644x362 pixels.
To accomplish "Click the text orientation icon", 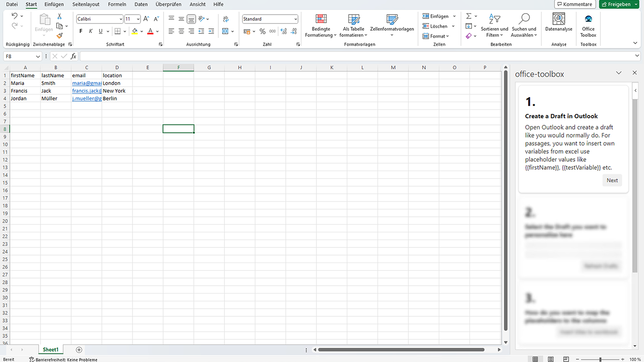I will click(201, 19).
